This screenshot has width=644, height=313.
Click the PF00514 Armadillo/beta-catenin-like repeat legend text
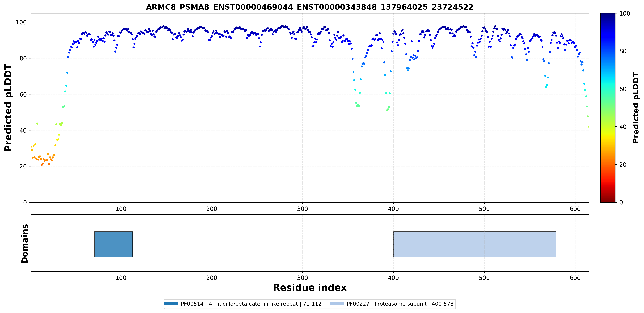tap(251, 304)
